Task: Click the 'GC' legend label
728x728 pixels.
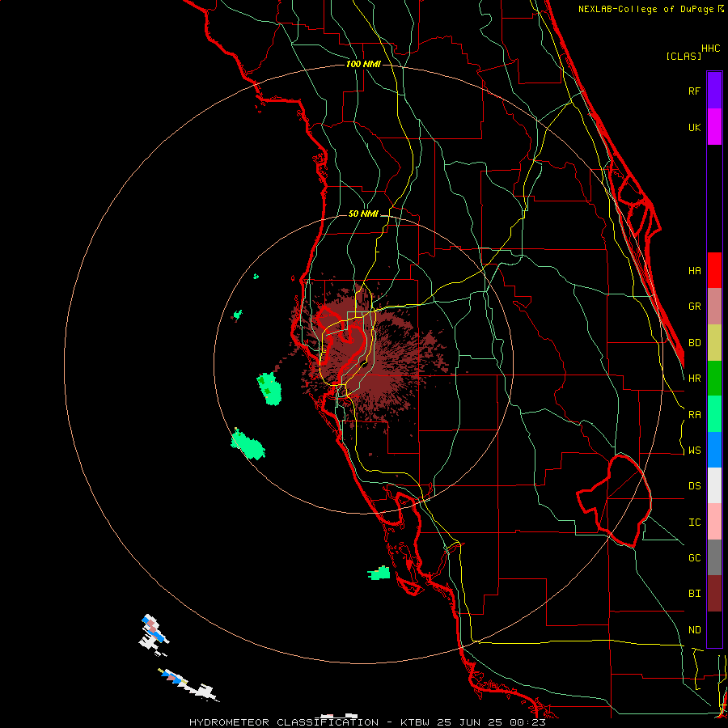Action: 694,558
